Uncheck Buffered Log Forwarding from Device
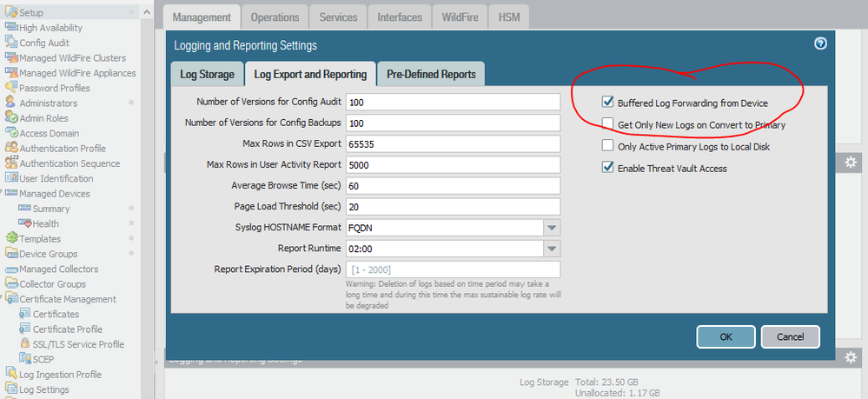 tap(608, 103)
